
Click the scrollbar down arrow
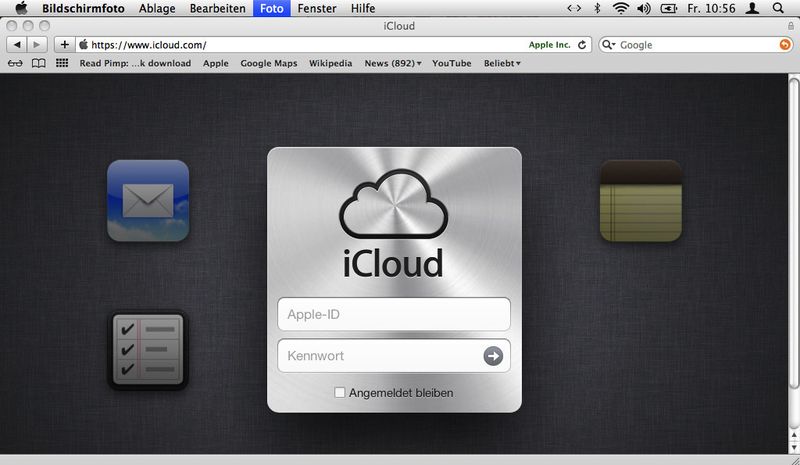(794, 447)
